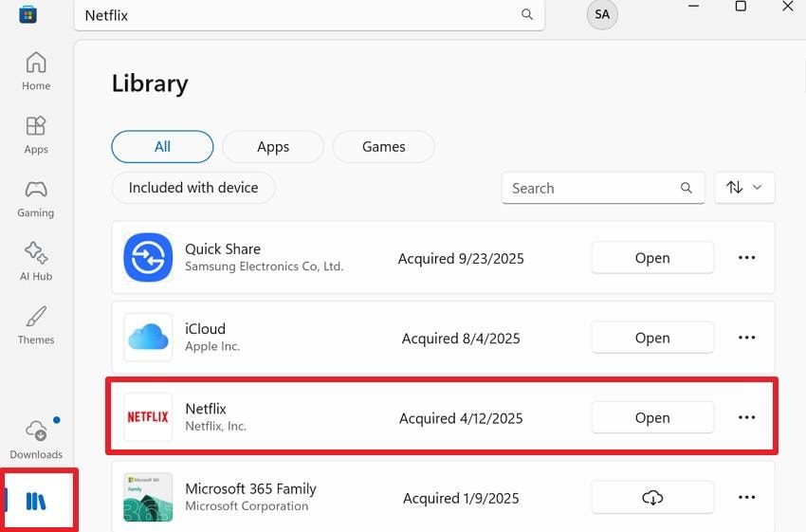The width and height of the screenshot is (806, 532).
Task: Click the magnifier in the Library search box
Action: coord(687,188)
